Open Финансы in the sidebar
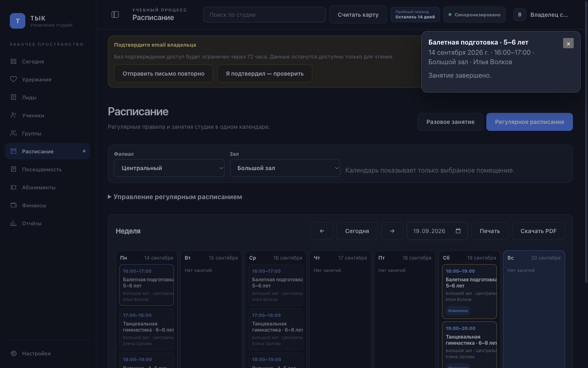Screen dimensions: 588x368 click(x=47, y=205)
